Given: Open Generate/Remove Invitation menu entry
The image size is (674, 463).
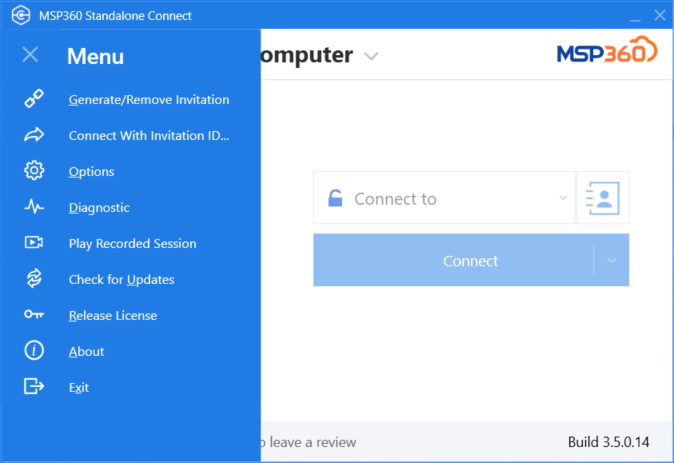Looking at the screenshot, I should click(149, 100).
